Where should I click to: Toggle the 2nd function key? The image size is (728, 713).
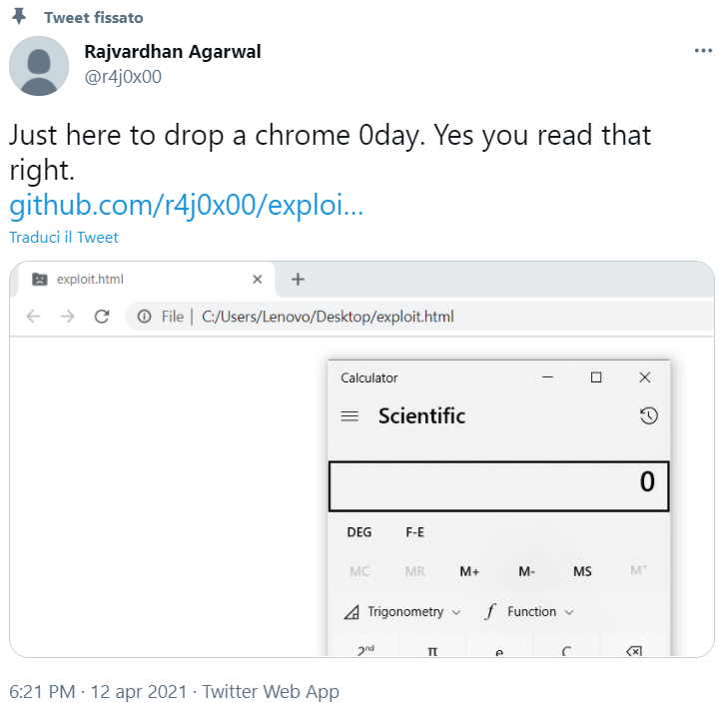point(365,650)
